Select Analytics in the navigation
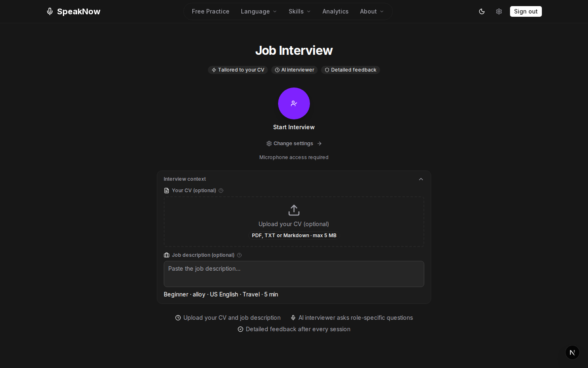The image size is (588, 368). click(x=335, y=11)
